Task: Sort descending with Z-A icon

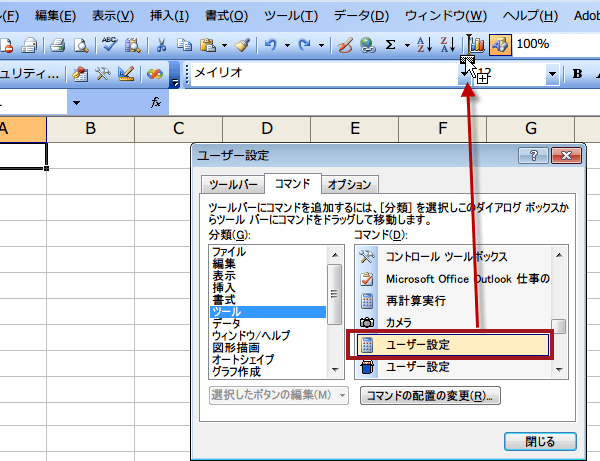Action: pyautogui.click(x=448, y=45)
